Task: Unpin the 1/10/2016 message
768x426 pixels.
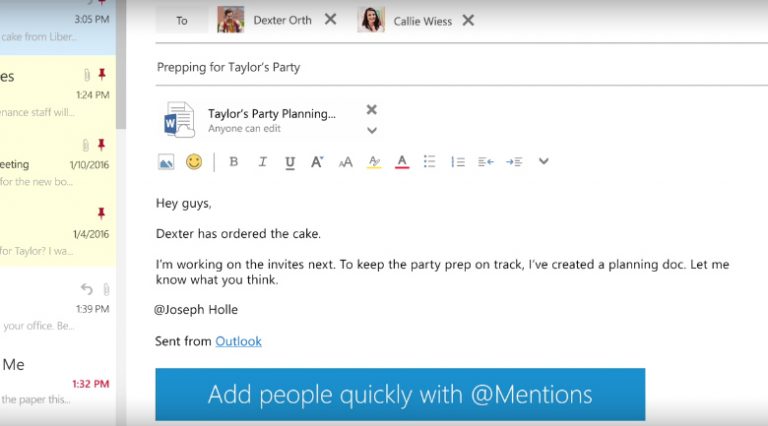Action: (x=101, y=144)
